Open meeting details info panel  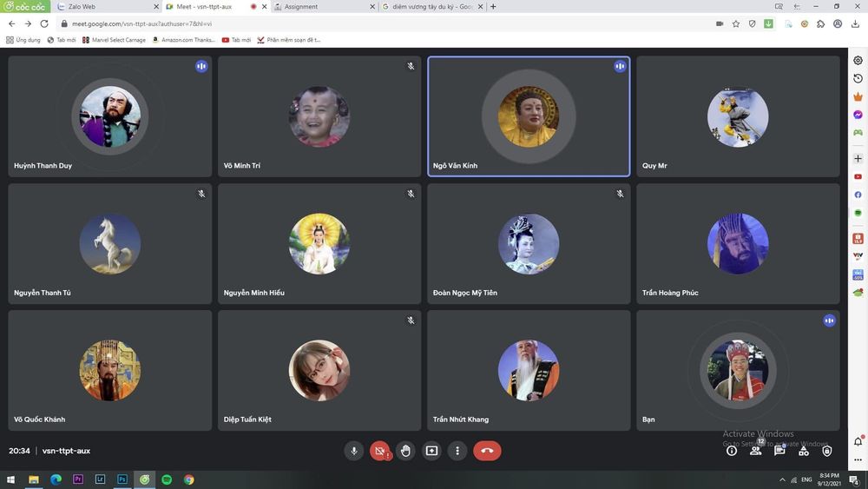pos(732,451)
